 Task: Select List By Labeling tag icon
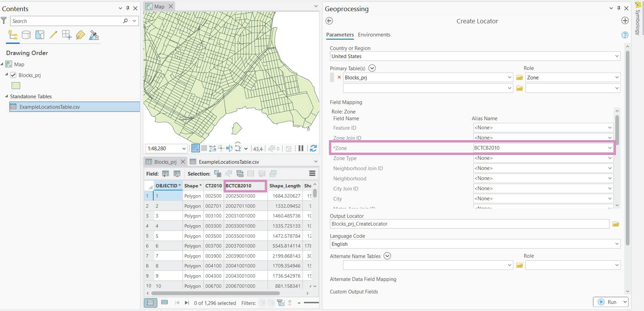coord(80,35)
